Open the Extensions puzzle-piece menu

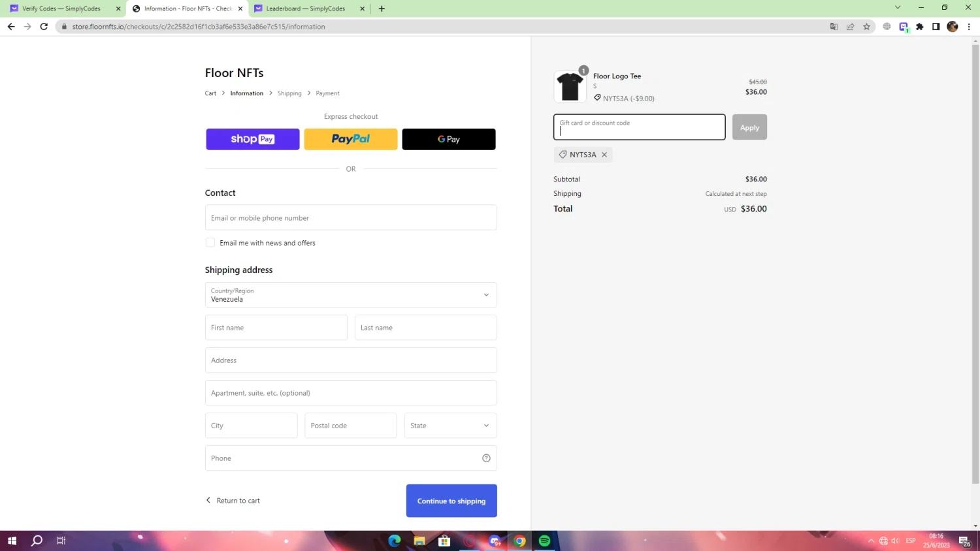(x=920, y=27)
